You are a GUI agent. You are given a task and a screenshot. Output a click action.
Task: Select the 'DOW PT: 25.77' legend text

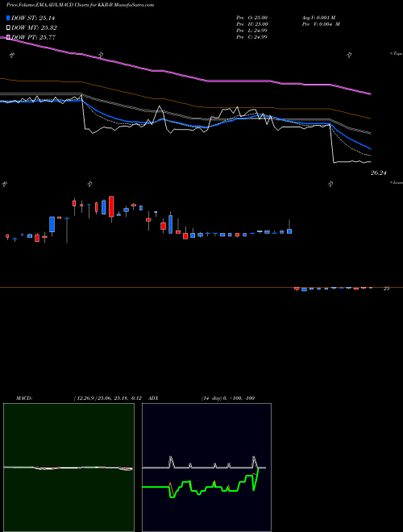[x=33, y=37]
